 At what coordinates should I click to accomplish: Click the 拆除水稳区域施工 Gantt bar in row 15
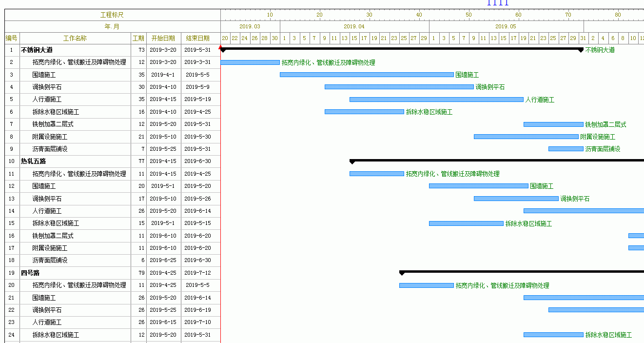click(466, 223)
